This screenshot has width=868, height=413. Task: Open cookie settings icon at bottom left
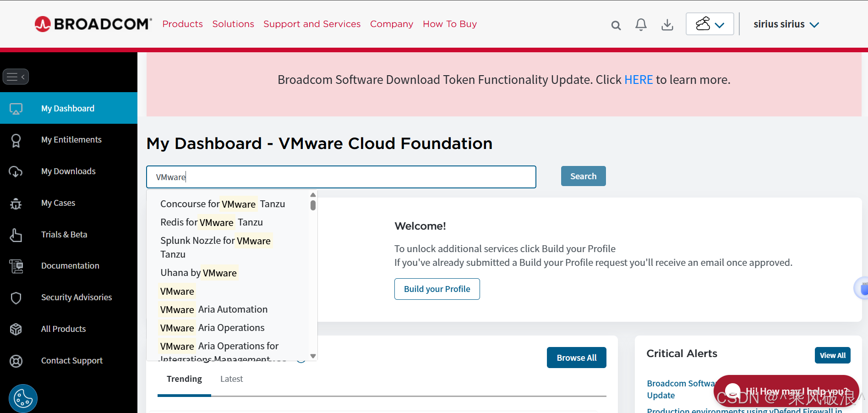tap(23, 398)
